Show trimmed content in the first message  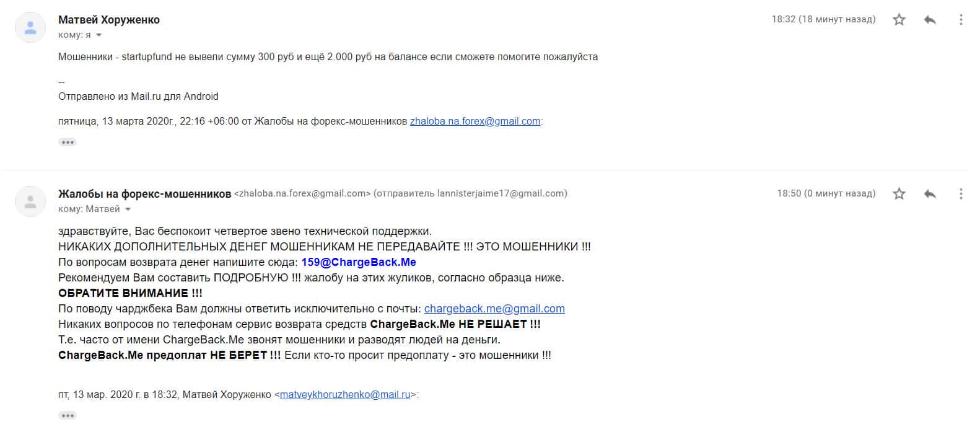point(67,142)
